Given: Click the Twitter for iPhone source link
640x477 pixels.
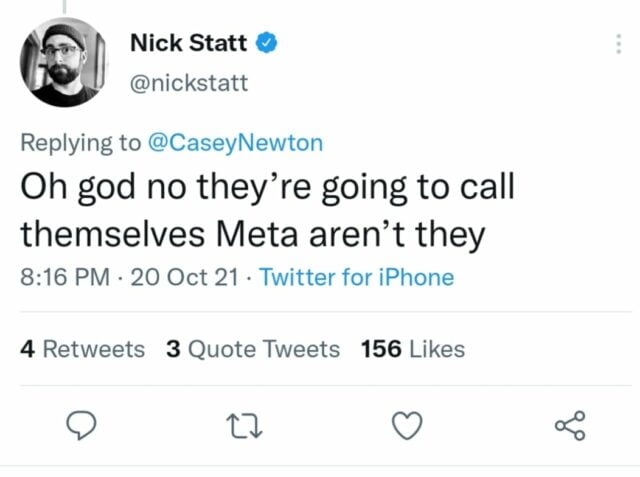Looking at the screenshot, I should point(356,277).
